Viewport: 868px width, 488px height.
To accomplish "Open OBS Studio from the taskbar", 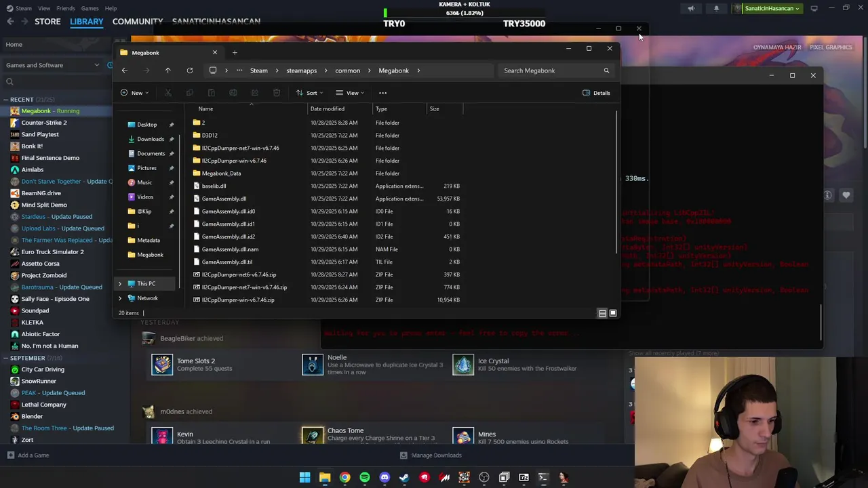I will pyautogui.click(x=484, y=477).
